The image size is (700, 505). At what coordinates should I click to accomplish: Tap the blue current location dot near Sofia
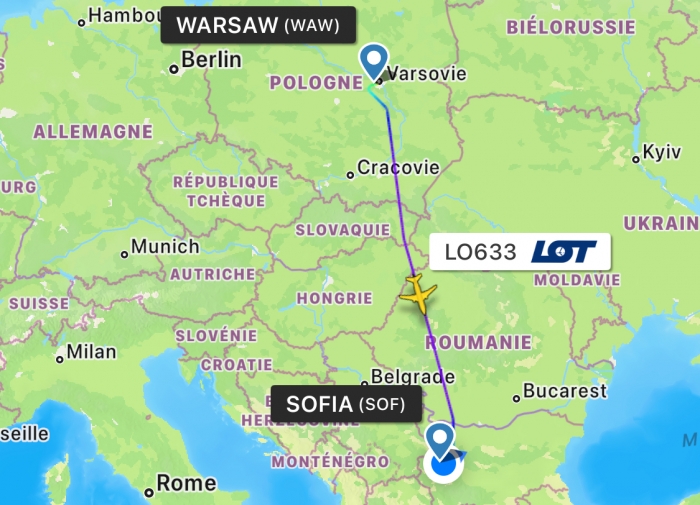coord(444,465)
